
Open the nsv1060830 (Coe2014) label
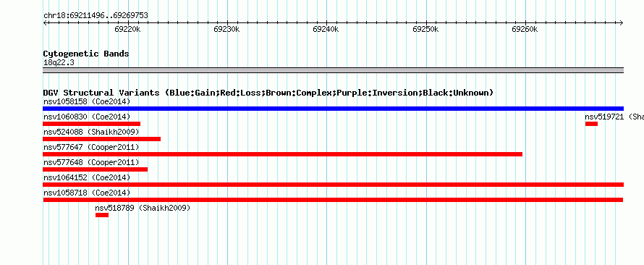point(87,117)
